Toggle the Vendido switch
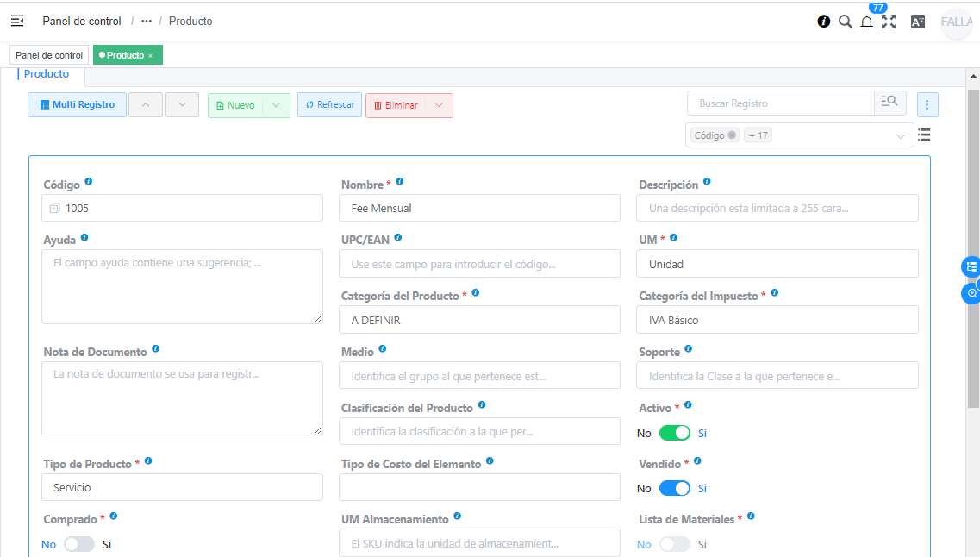This screenshot has height=557, width=980. tap(674, 488)
